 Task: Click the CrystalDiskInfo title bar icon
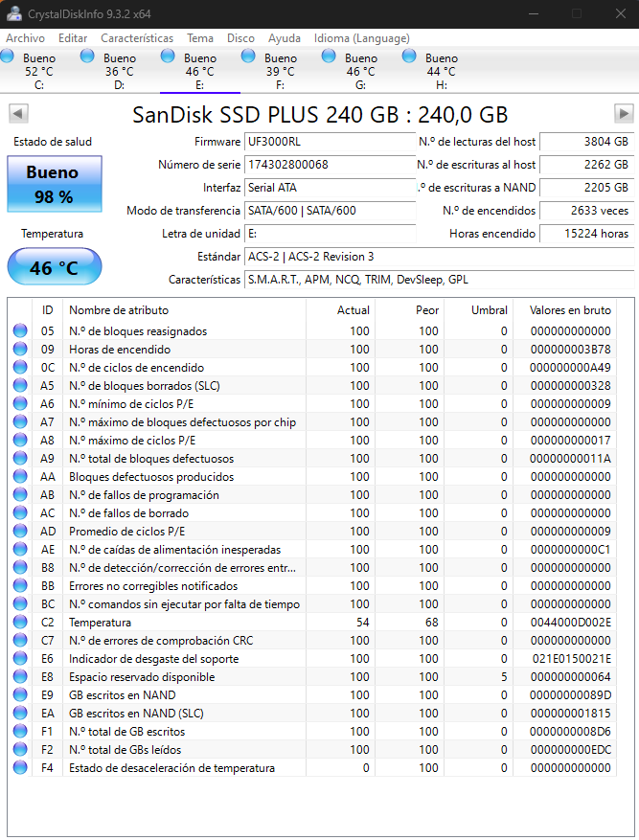coord(14,13)
